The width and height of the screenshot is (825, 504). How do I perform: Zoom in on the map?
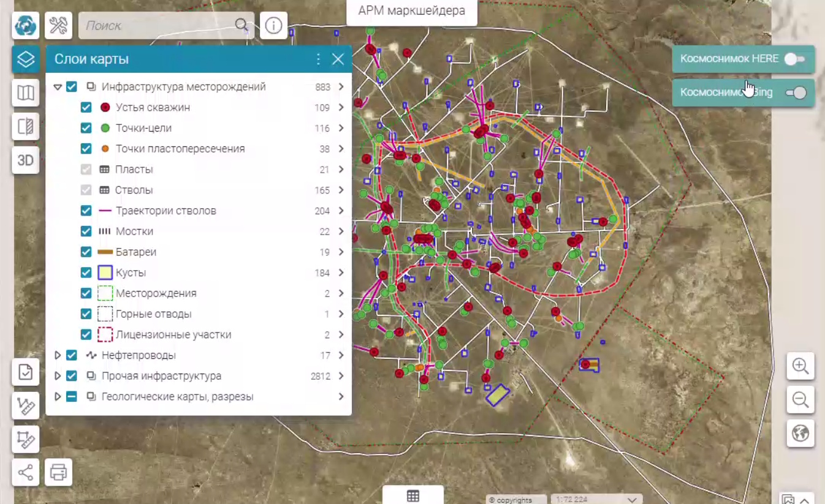[x=800, y=366]
